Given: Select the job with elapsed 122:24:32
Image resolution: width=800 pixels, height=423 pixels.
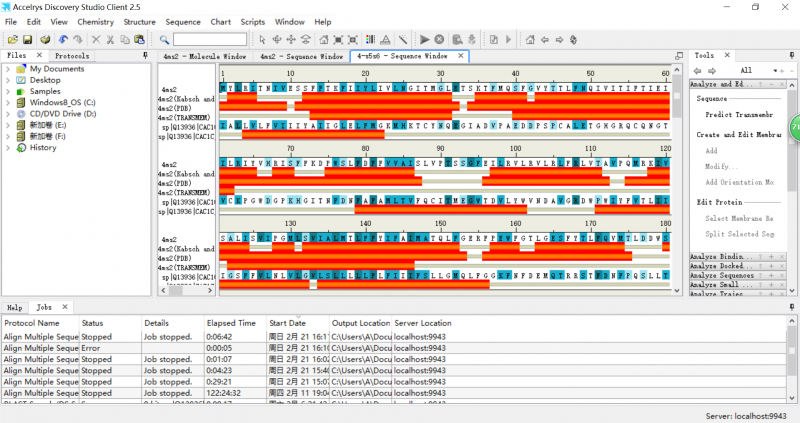Looking at the screenshot, I should [394, 393].
